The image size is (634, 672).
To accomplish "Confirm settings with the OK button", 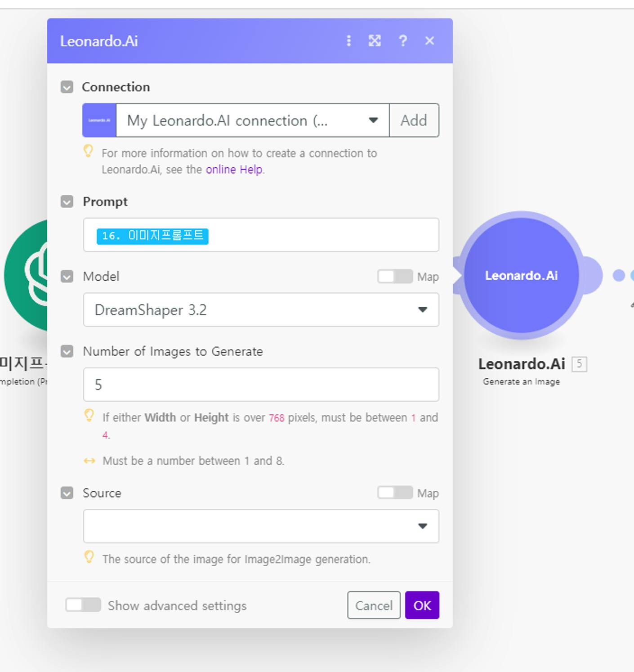I will pos(422,605).
